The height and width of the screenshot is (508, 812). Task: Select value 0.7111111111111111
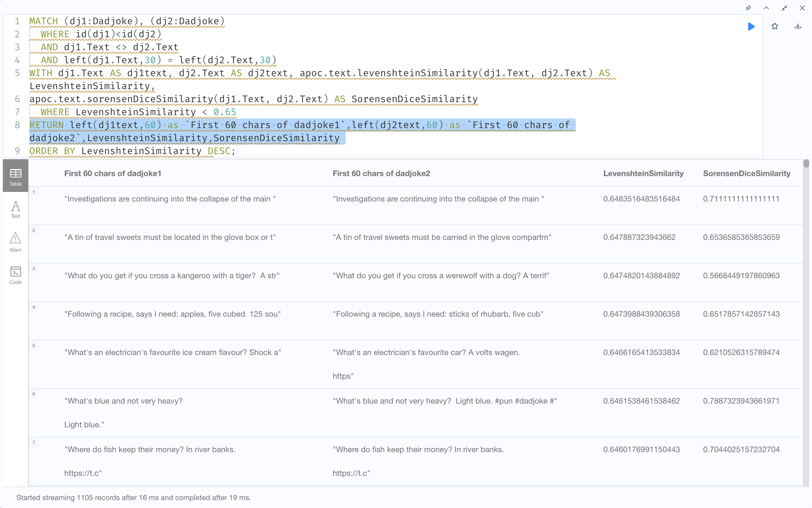tap(741, 199)
